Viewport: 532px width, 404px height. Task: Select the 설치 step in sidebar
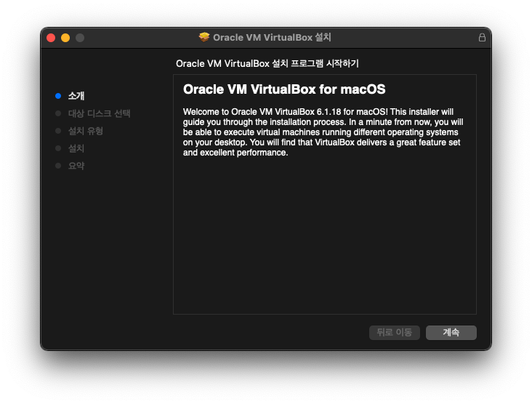click(76, 148)
